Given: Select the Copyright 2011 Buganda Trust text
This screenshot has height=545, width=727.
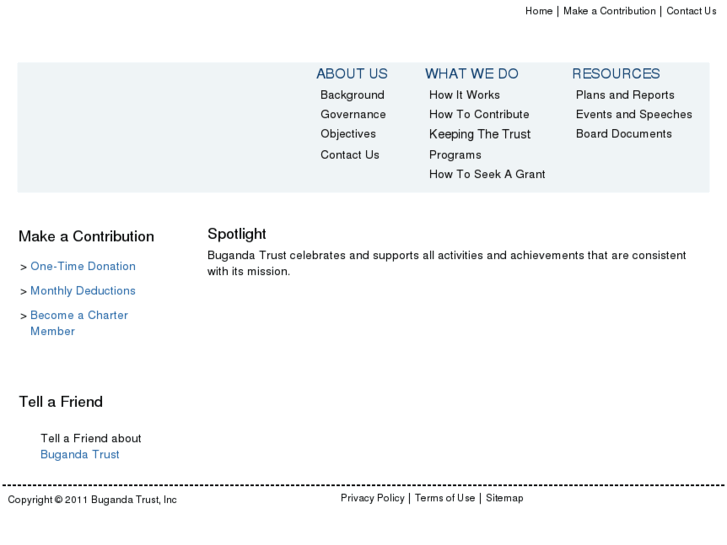Looking at the screenshot, I should (x=92, y=500).
